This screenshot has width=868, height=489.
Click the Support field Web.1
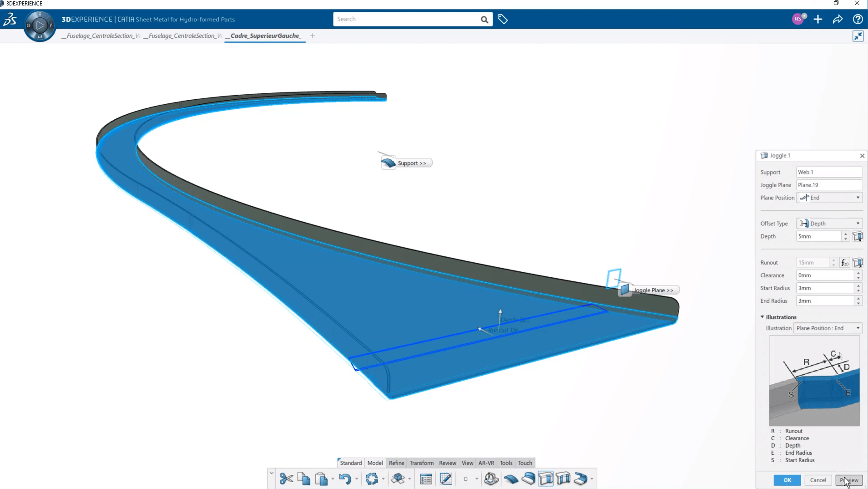829,172
